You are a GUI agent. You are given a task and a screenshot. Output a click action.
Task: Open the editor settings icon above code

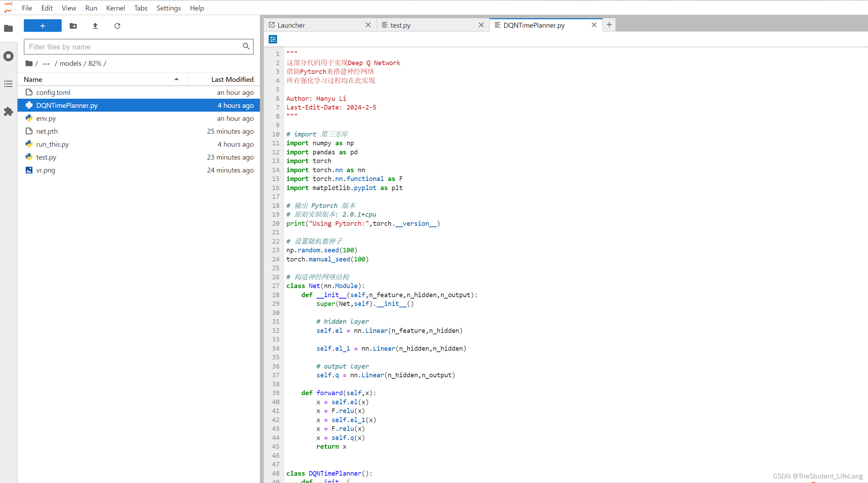[273, 39]
